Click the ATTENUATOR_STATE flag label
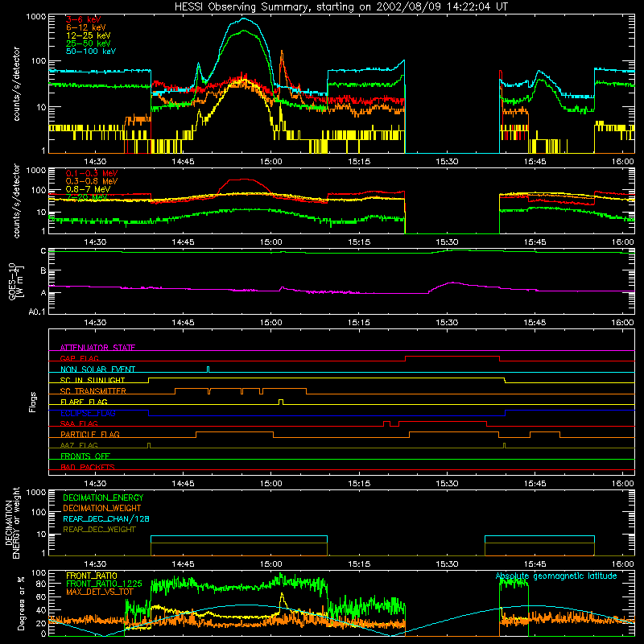The image size is (644, 644). [x=97, y=348]
